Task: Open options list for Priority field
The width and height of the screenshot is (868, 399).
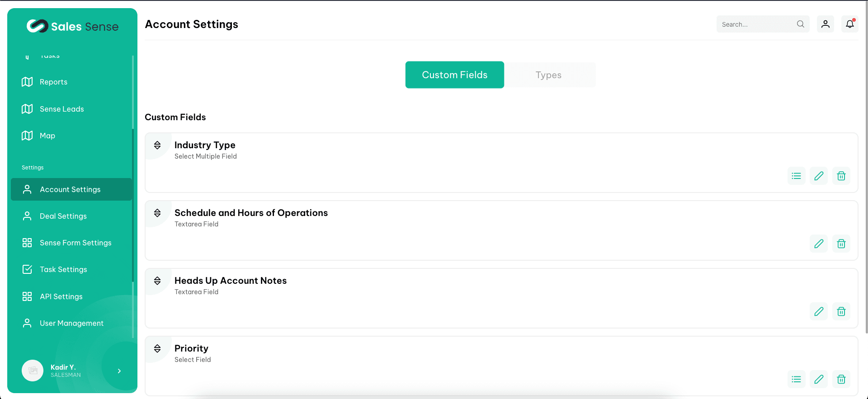Action: 797,379
